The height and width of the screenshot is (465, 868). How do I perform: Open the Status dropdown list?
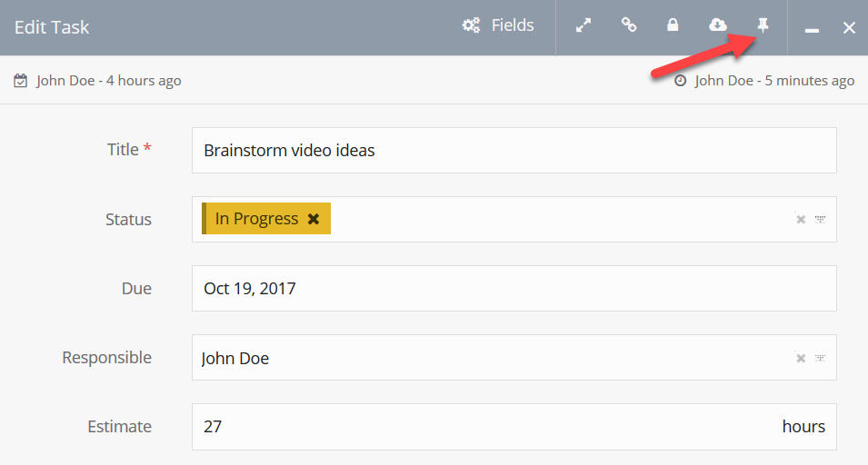(821, 220)
